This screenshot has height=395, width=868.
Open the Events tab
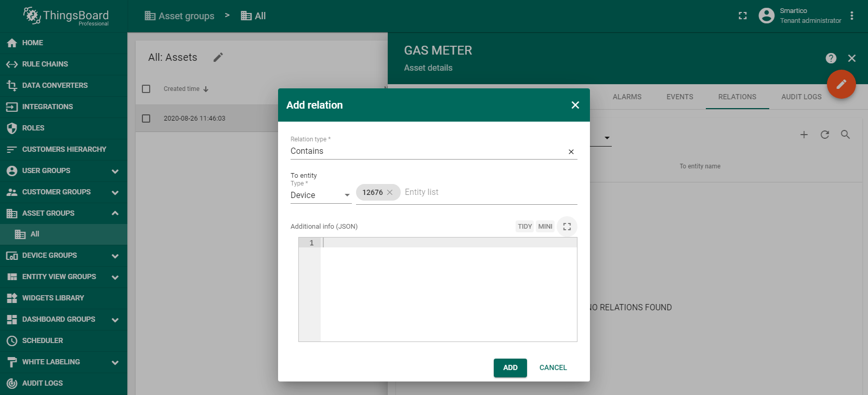pos(679,97)
